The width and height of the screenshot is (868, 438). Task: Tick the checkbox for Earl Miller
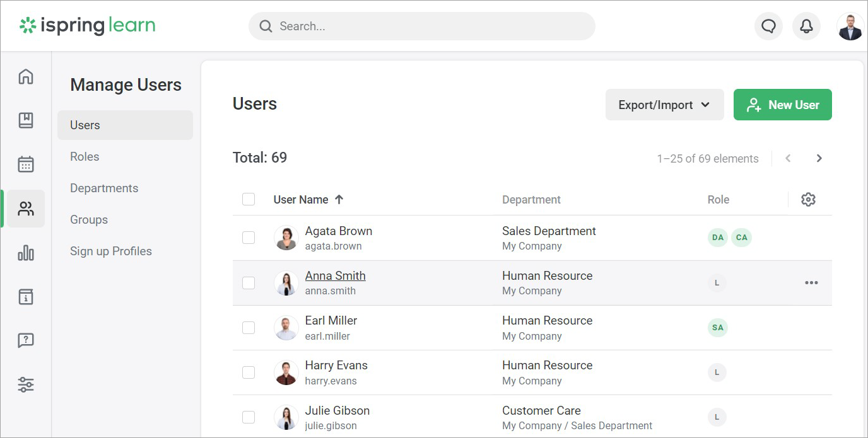pyautogui.click(x=249, y=328)
